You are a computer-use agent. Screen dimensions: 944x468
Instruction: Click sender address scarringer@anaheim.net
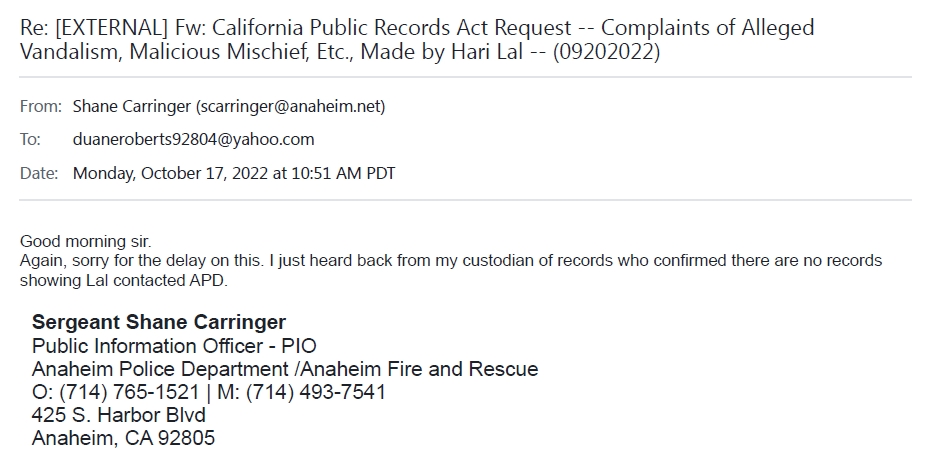(x=291, y=106)
